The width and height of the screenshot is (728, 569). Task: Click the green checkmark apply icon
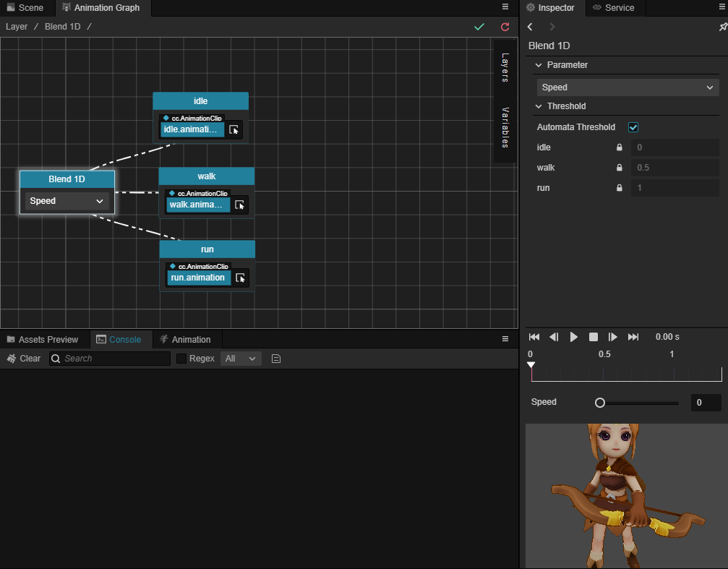pos(479,27)
